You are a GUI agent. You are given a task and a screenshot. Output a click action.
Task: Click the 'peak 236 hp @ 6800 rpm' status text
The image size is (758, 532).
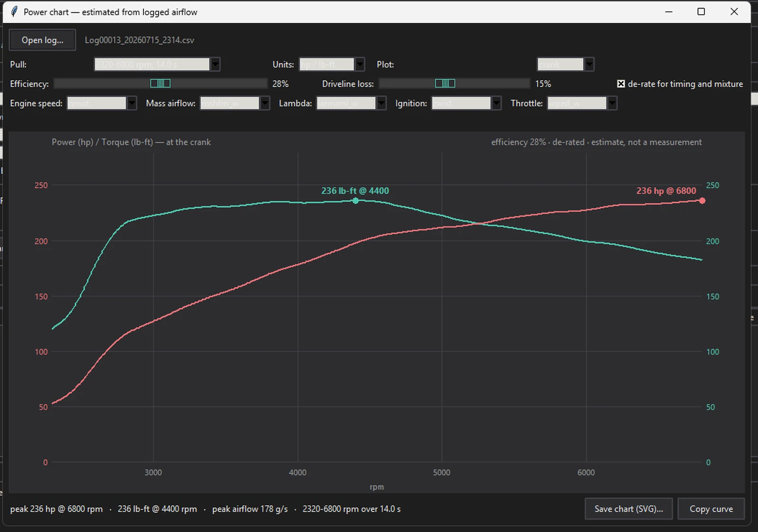[x=56, y=509]
